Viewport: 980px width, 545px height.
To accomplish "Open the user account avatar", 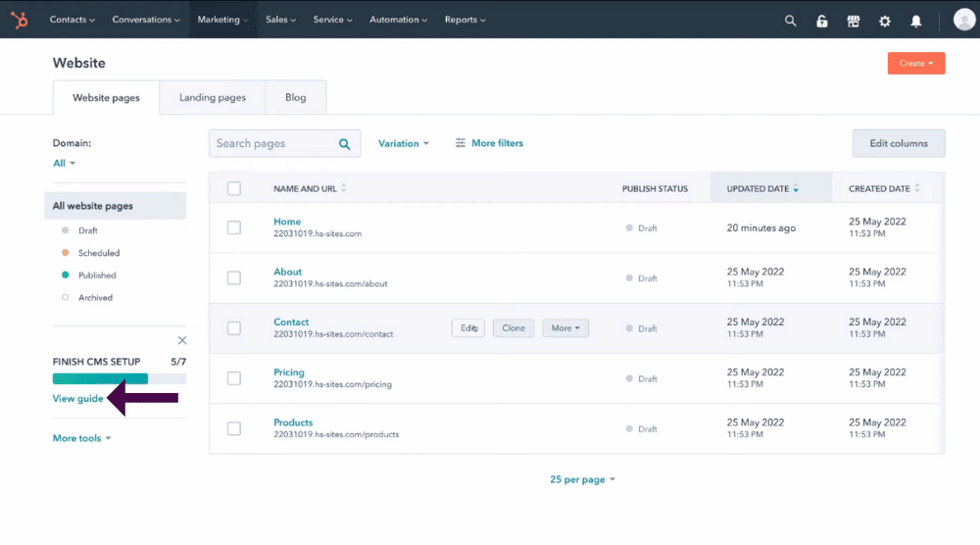I will point(963,20).
